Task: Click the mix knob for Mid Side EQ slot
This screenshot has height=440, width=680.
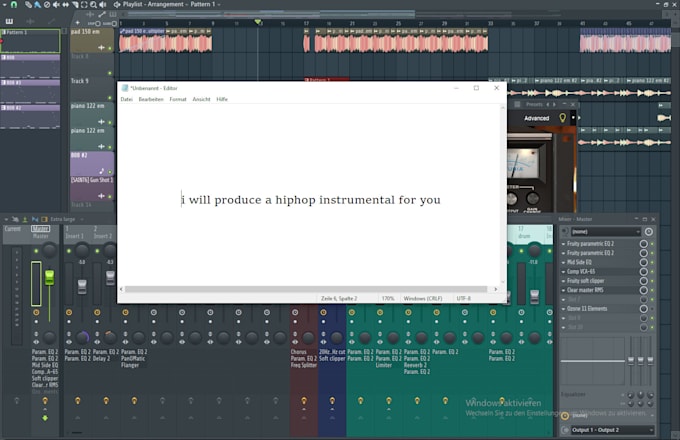Action: 644,262
